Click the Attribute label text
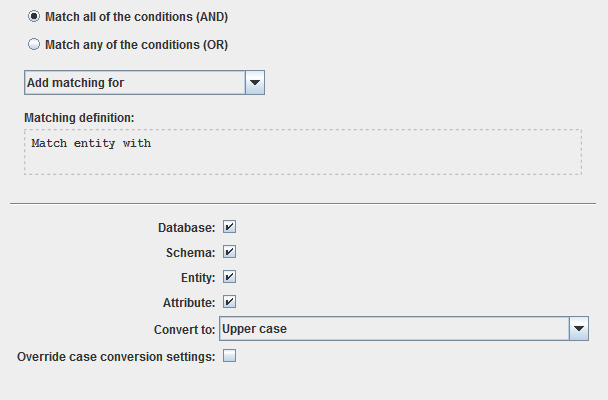Image resolution: width=608 pixels, height=400 pixels. coord(188,302)
